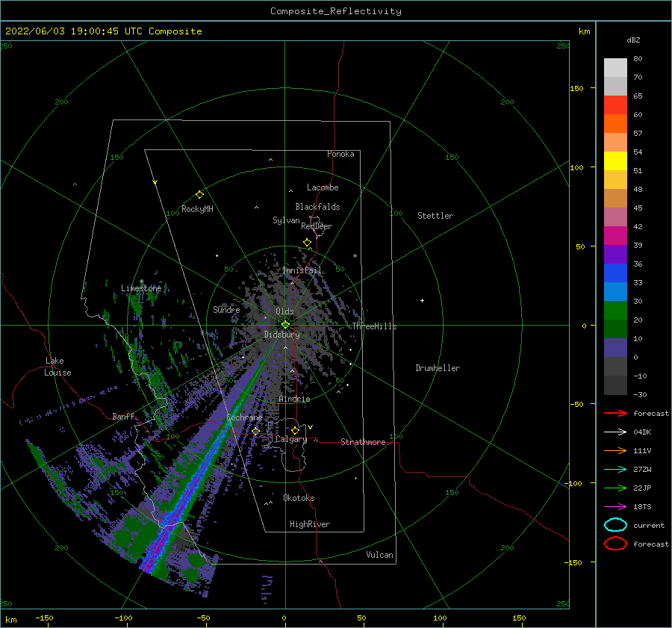Click the Ponoka city label
This screenshot has width=672, height=628.
coord(340,154)
